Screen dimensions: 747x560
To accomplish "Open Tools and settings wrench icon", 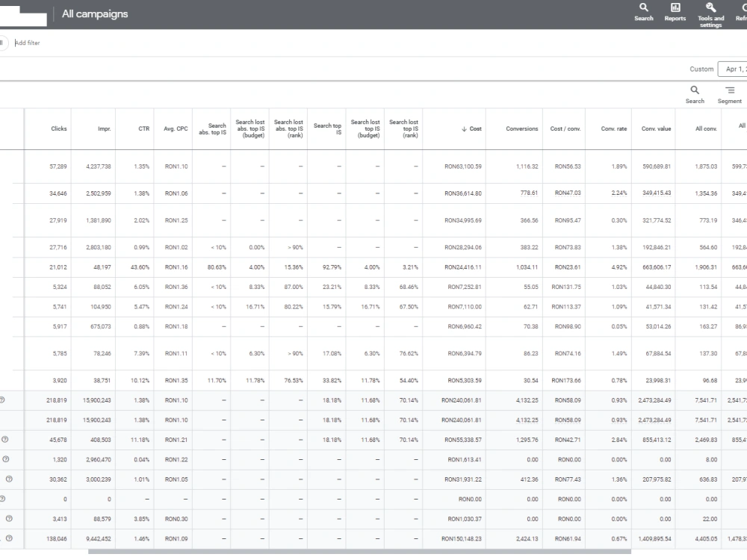I will tap(711, 14).
